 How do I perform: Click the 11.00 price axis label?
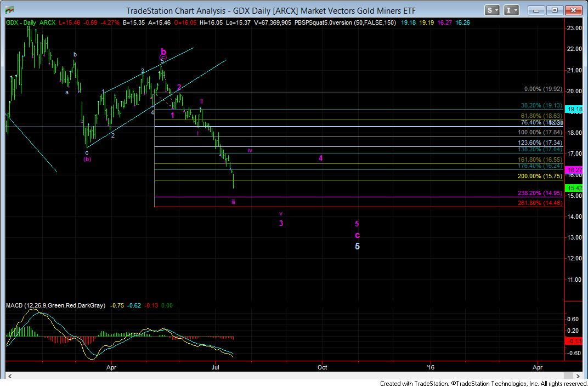coord(575,280)
